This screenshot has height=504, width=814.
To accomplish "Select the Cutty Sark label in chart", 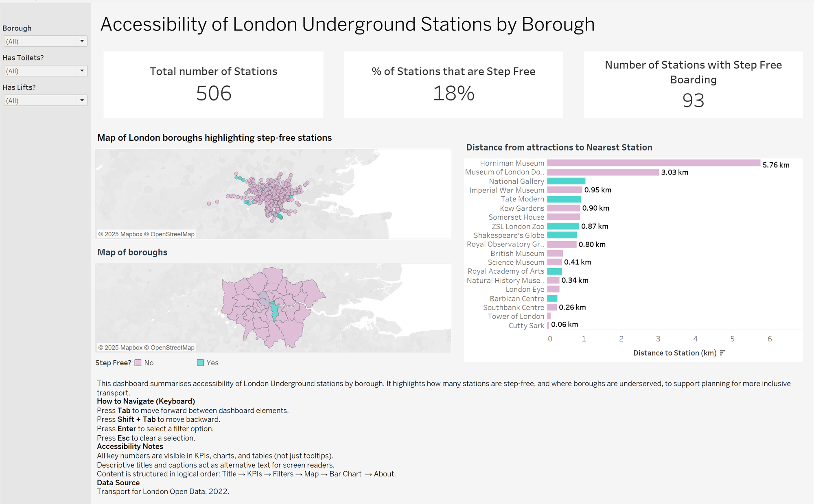I will point(526,325).
